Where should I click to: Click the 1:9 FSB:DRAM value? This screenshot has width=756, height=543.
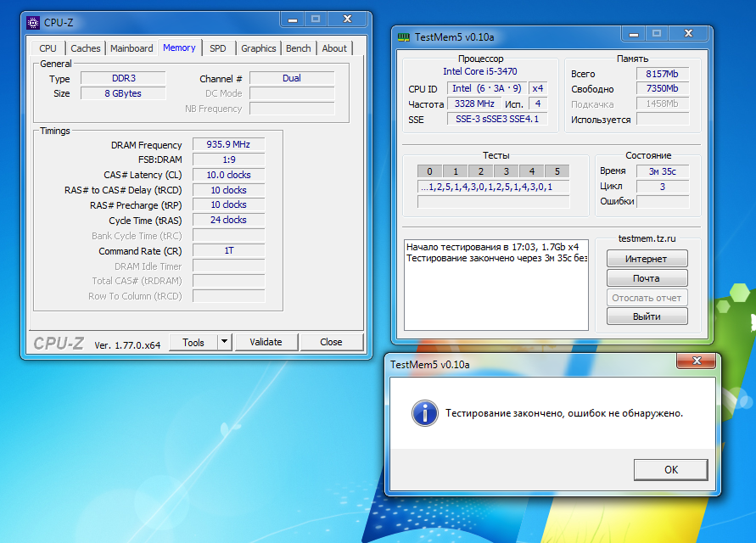[228, 160]
